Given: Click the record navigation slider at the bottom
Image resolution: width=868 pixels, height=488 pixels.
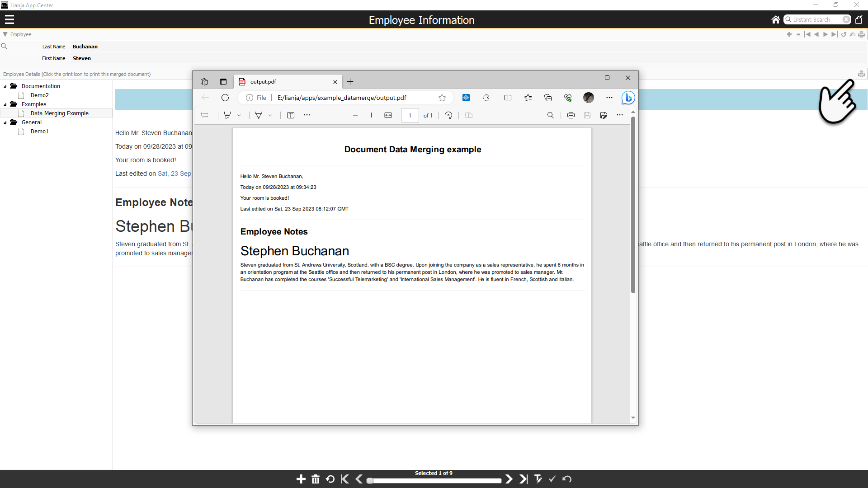Looking at the screenshot, I should click(434, 480).
